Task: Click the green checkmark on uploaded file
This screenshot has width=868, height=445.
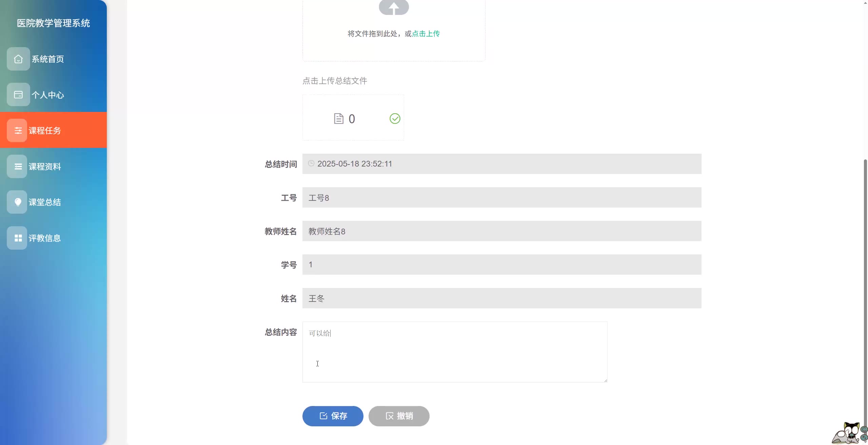Action: point(395,119)
